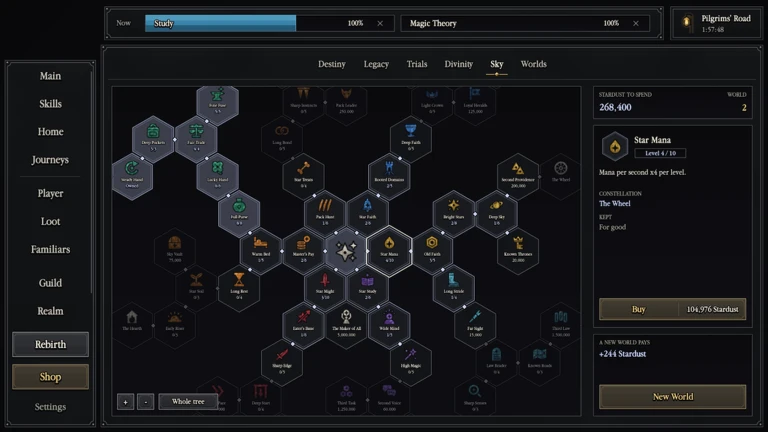
Task: Select the Pack Hunt claw node
Action: tap(325, 214)
